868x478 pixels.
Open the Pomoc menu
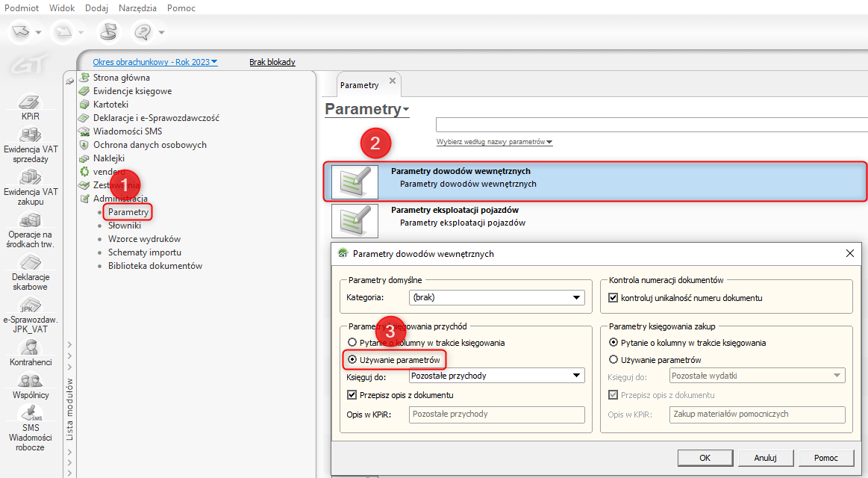point(181,7)
